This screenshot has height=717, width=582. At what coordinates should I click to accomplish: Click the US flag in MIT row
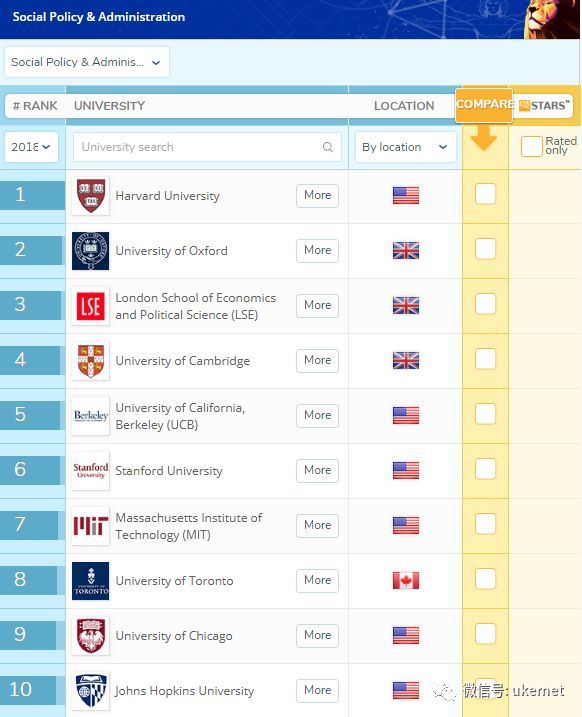(x=406, y=525)
